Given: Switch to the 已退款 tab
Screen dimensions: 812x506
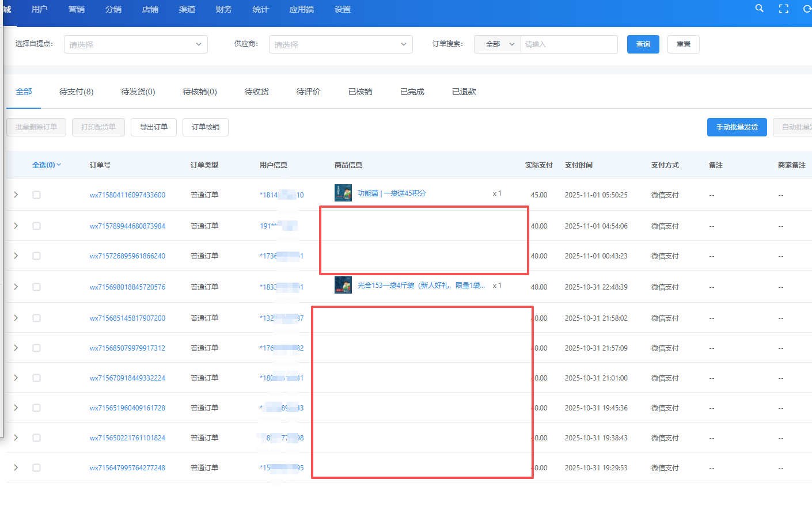Looking at the screenshot, I should [x=464, y=92].
